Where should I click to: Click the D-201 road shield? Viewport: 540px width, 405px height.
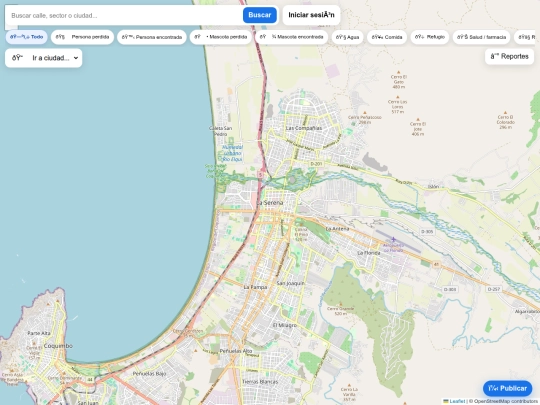pyautogui.click(x=316, y=164)
